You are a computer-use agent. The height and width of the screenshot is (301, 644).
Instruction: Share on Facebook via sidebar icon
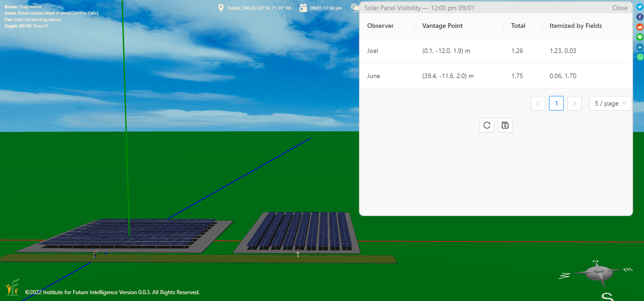click(x=640, y=17)
